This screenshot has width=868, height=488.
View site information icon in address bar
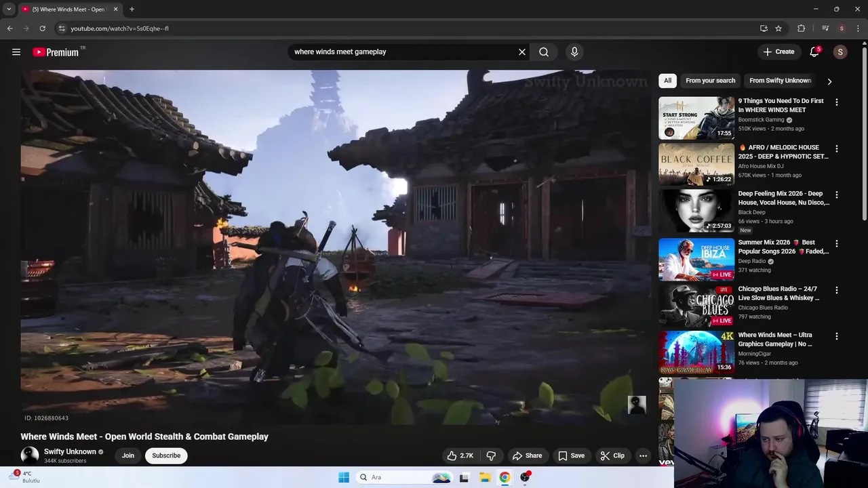pyautogui.click(x=61, y=28)
